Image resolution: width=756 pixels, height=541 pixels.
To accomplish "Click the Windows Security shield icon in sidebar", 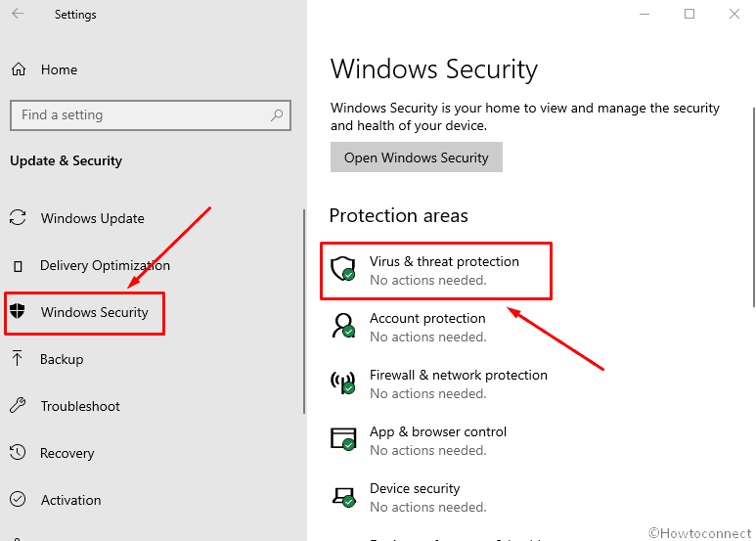I will click(x=18, y=311).
